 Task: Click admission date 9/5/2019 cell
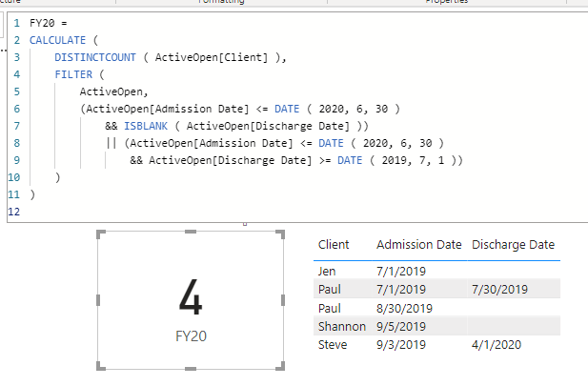(401, 326)
